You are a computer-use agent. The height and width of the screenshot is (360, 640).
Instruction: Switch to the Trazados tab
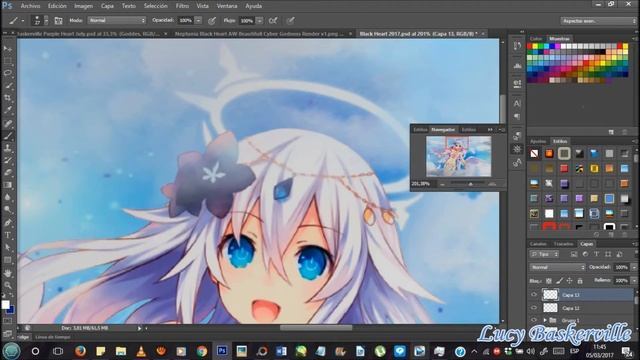(563, 244)
